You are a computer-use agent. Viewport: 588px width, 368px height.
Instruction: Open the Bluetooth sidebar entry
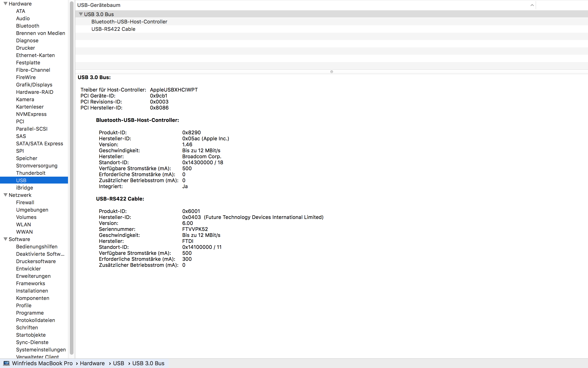(x=28, y=26)
